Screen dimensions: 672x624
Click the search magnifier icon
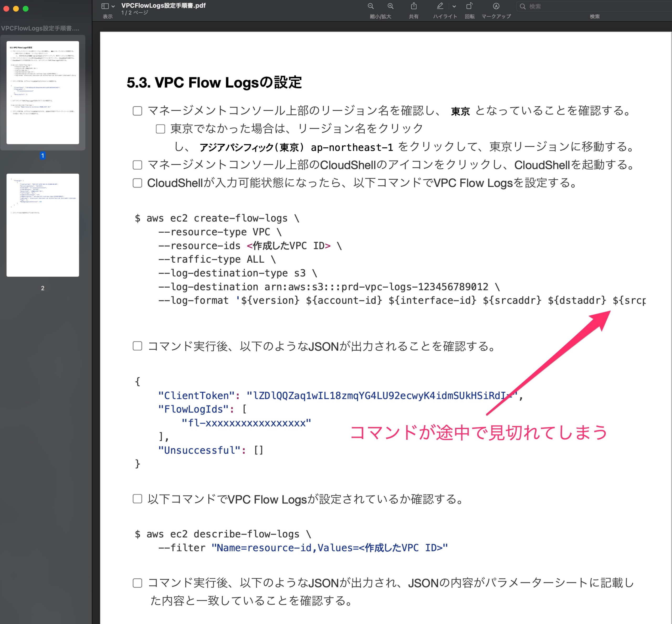(522, 6)
